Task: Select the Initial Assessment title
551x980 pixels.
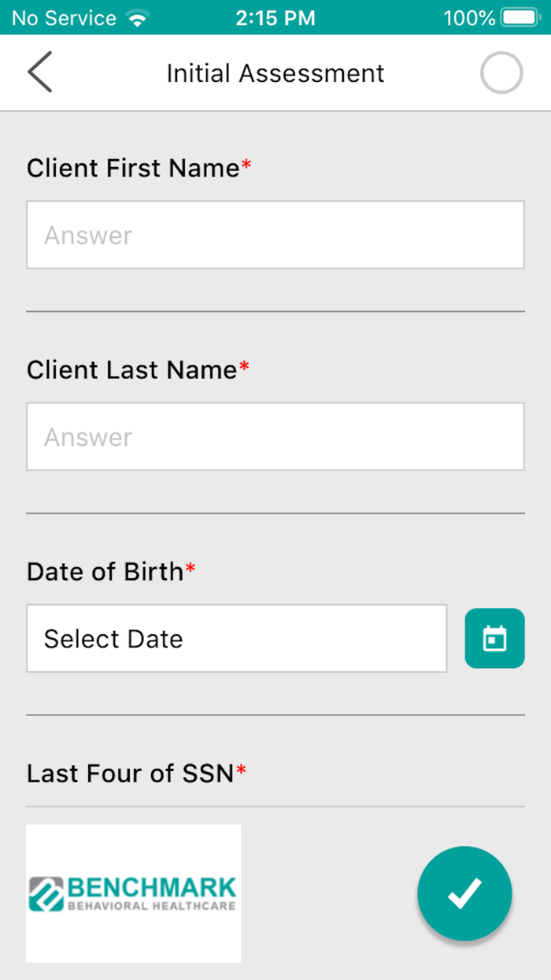Action: [275, 72]
